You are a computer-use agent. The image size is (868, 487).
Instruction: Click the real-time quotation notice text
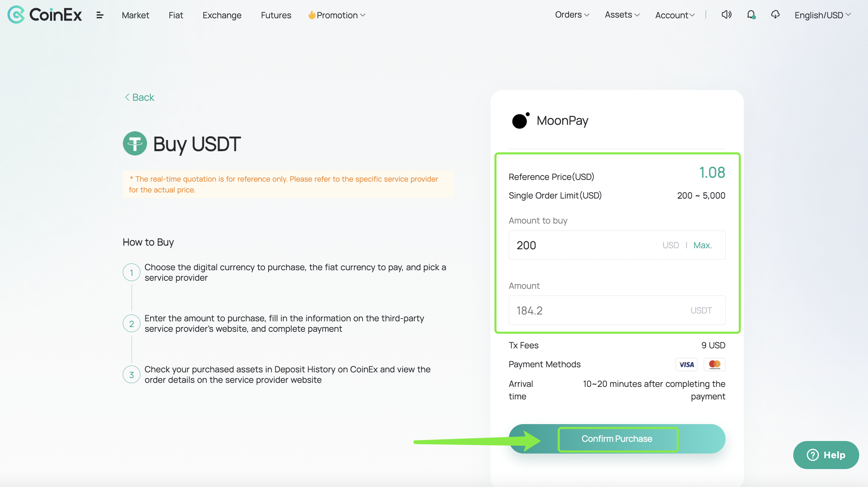pos(283,184)
